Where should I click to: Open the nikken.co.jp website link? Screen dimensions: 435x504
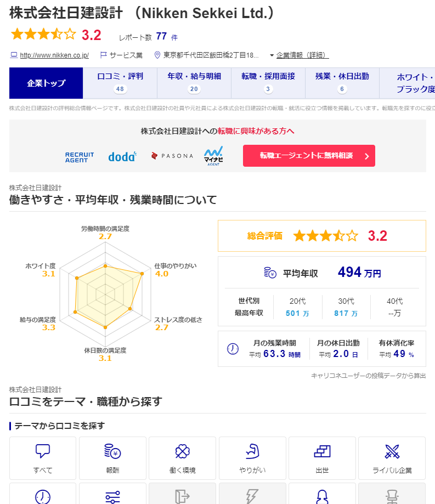point(54,55)
